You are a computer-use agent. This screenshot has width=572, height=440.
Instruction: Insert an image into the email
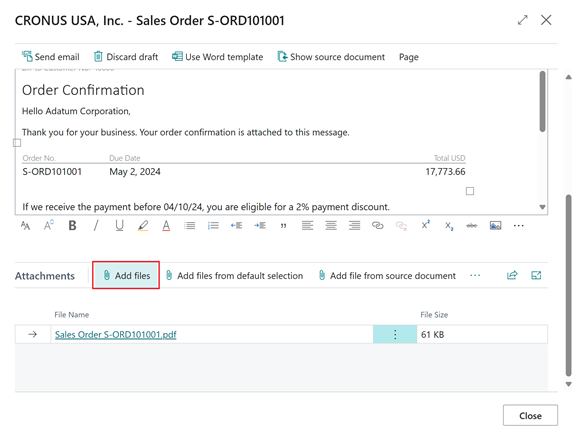(495, 225)
